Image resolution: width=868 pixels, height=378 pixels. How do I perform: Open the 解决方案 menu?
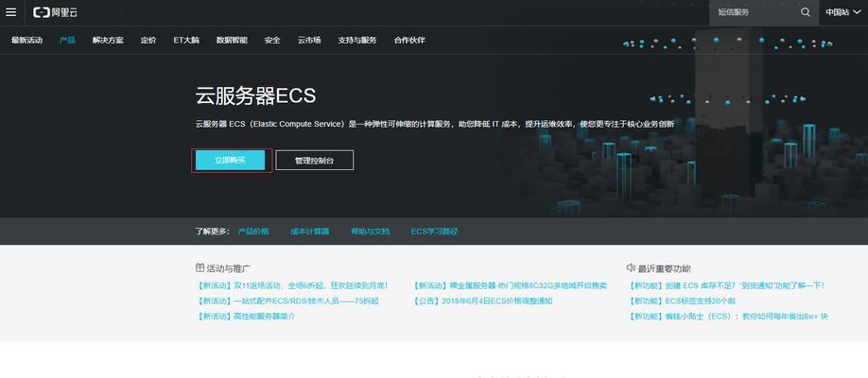(108, 41)
